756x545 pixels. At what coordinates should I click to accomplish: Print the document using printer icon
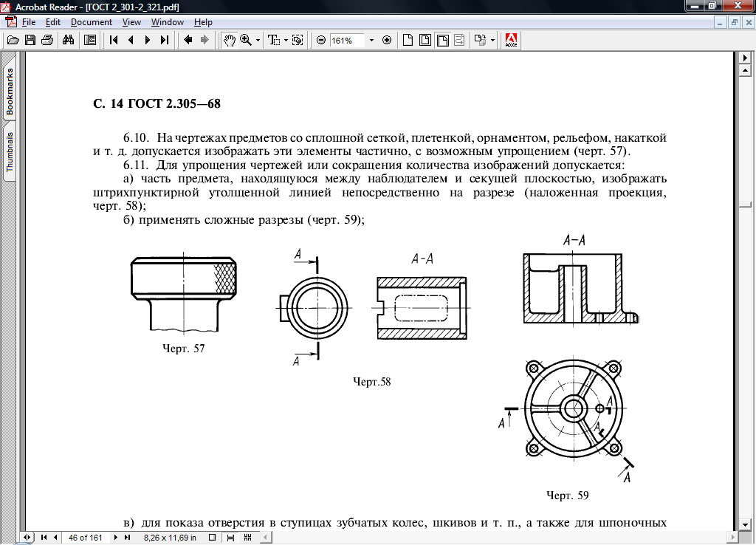(47, 40)
